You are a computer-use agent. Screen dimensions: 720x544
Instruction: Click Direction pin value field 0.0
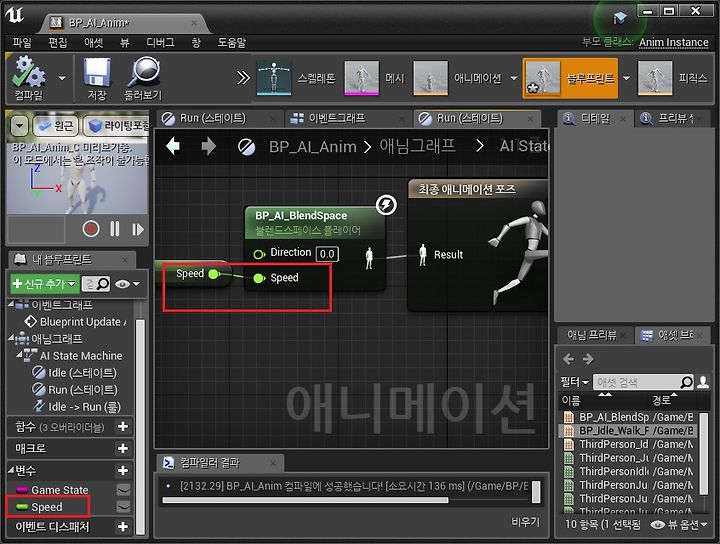pos(327,254)
